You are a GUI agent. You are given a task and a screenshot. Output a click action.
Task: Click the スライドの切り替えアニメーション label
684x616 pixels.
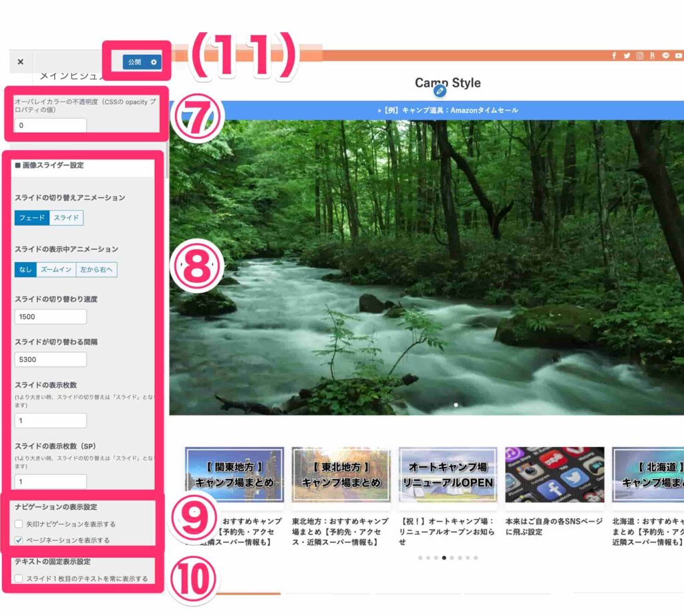click(x=69, y=198)
